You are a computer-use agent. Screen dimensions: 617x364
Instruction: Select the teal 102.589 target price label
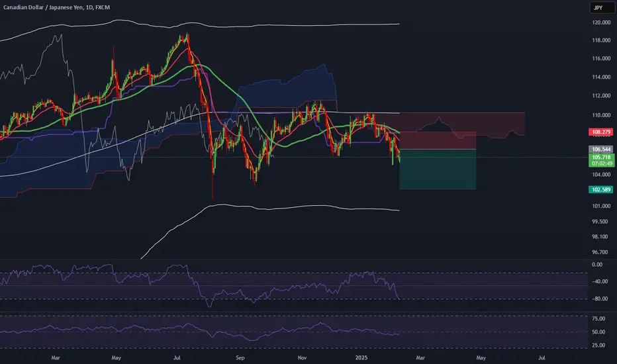point(601,190)
